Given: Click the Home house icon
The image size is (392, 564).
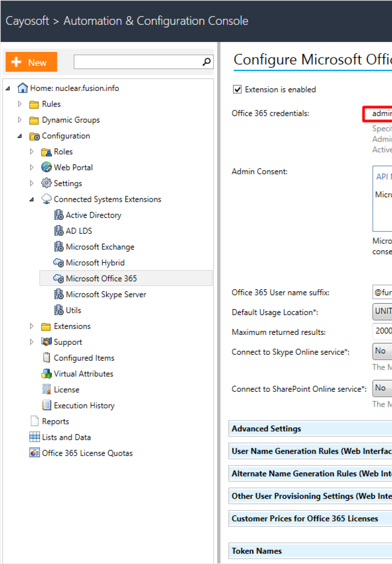Looking at the screenshot, I should coord(22,88).
